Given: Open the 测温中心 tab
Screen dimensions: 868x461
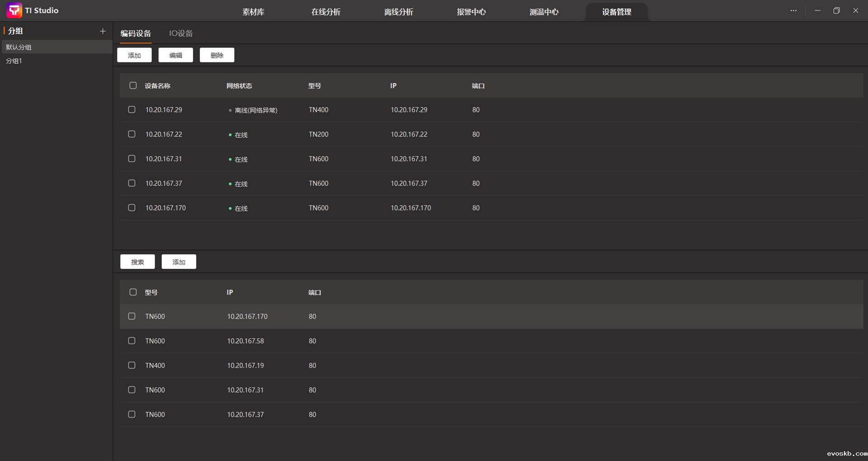Looking at the screenshot, I should [544, 12].
